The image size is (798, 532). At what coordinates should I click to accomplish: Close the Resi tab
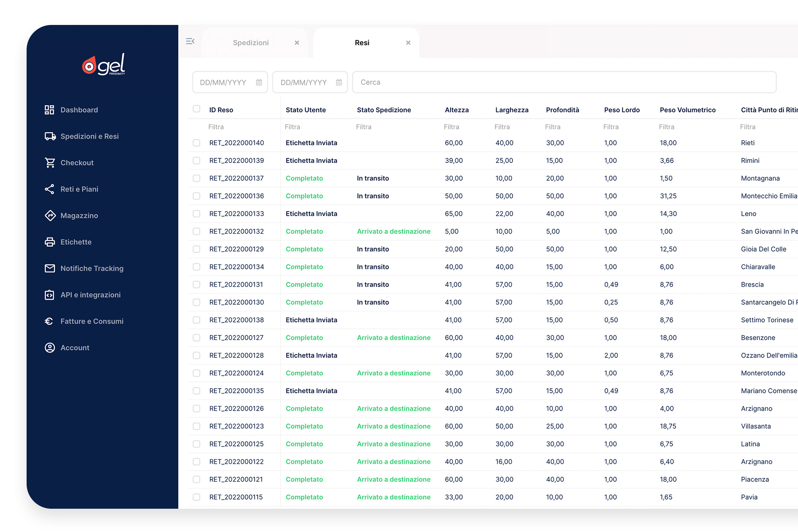pos(408,43)
